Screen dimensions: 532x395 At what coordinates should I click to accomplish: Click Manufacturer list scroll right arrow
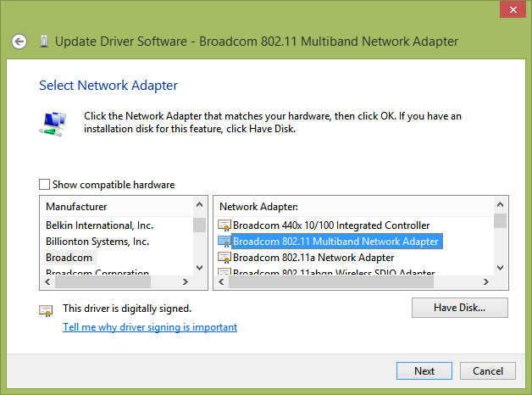(x=186, y=282)
